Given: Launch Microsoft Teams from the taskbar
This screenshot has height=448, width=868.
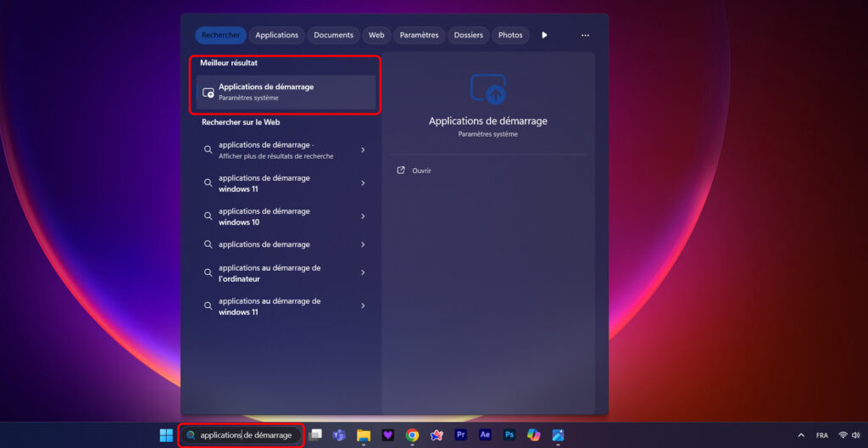Looking at the screenshot, I should pyautogui.click(x=339, y=435).
